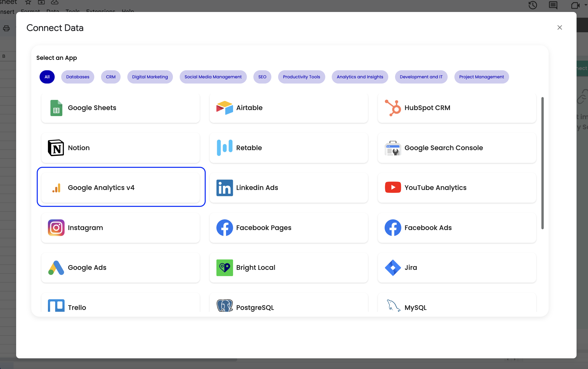The image size is (588, 369).
Task: Click the app list vertical scrollbar
Action: [542, 163]
